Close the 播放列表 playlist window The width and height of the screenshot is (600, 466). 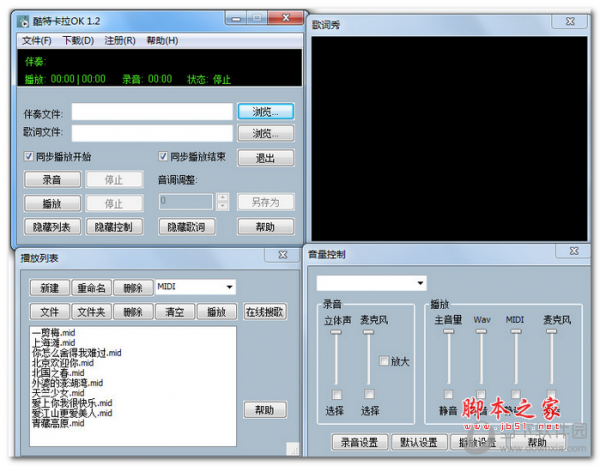tap(282, 255)
